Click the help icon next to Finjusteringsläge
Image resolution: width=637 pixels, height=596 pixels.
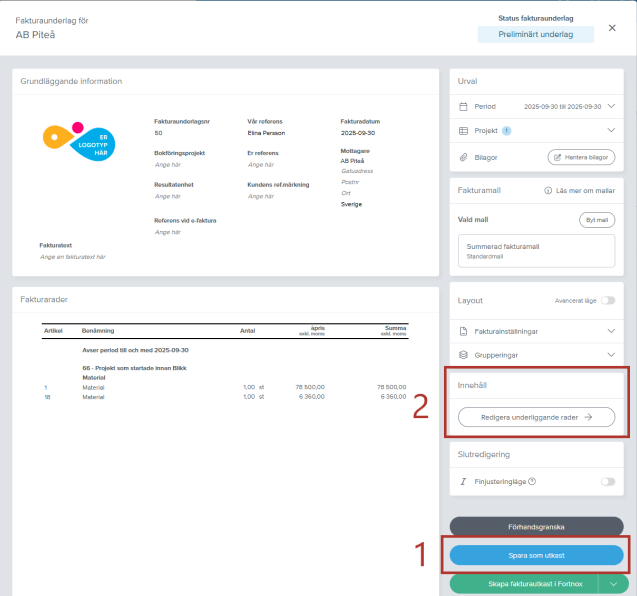coord(532,482)
